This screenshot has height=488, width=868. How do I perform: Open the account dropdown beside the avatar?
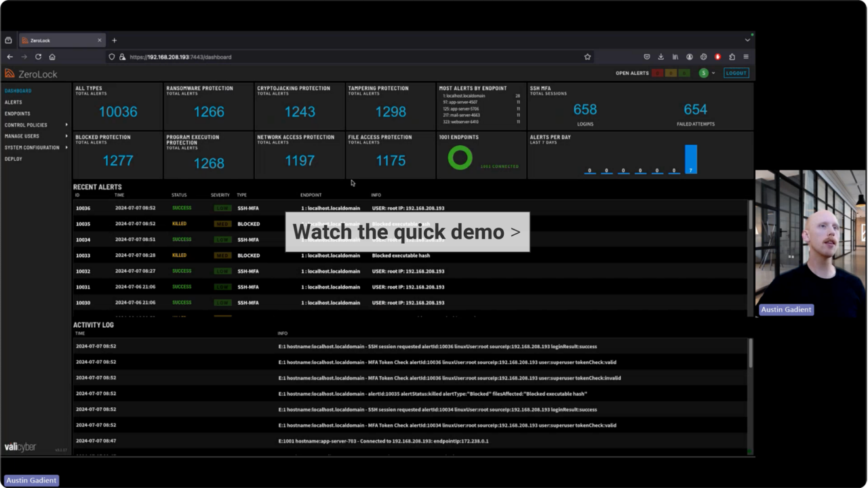point(713,73)
